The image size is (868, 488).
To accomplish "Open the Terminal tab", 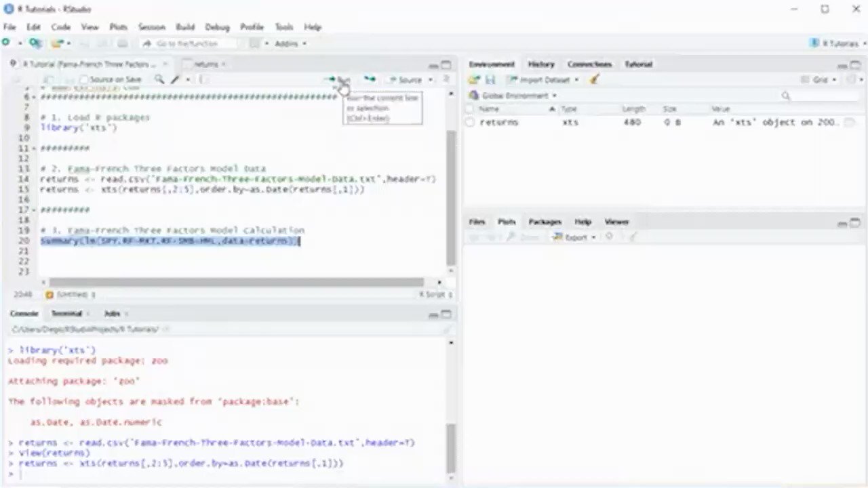I will pyautogui.click(x=66, y=313).
